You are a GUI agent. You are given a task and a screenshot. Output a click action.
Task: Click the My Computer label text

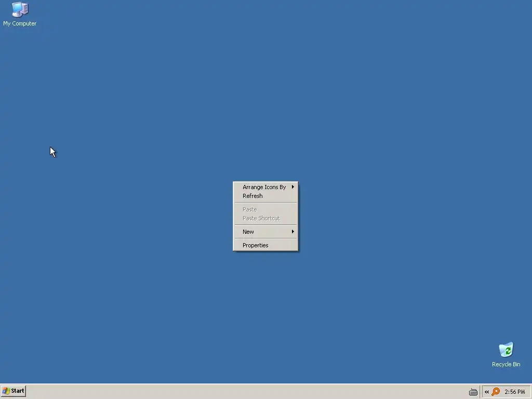[x=20, y=23]
